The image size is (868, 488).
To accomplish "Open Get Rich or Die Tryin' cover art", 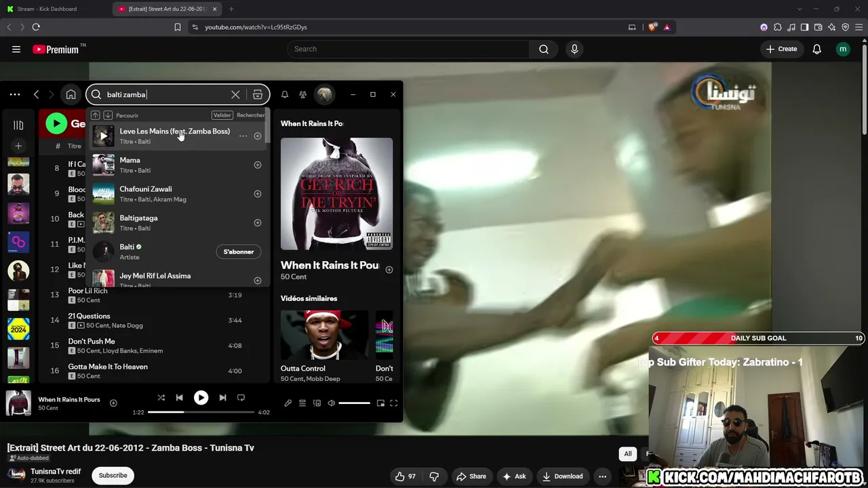I will click(336, 194).
